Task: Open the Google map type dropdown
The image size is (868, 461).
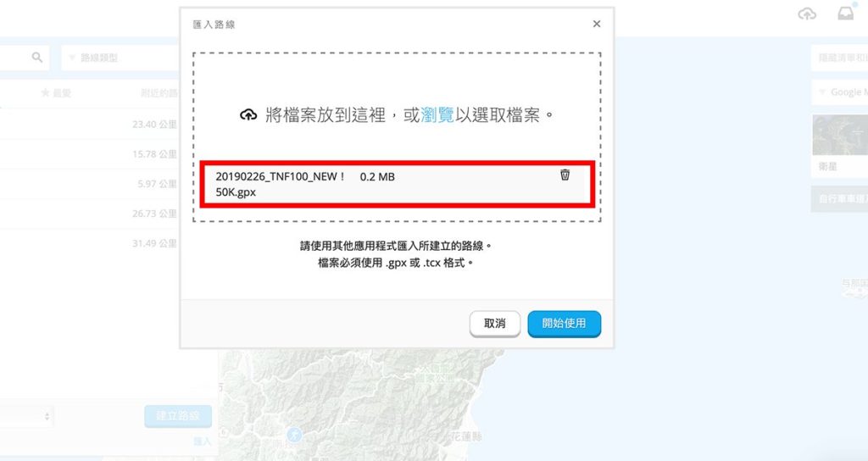Action: pyautogui.click(x=840, y=92)
